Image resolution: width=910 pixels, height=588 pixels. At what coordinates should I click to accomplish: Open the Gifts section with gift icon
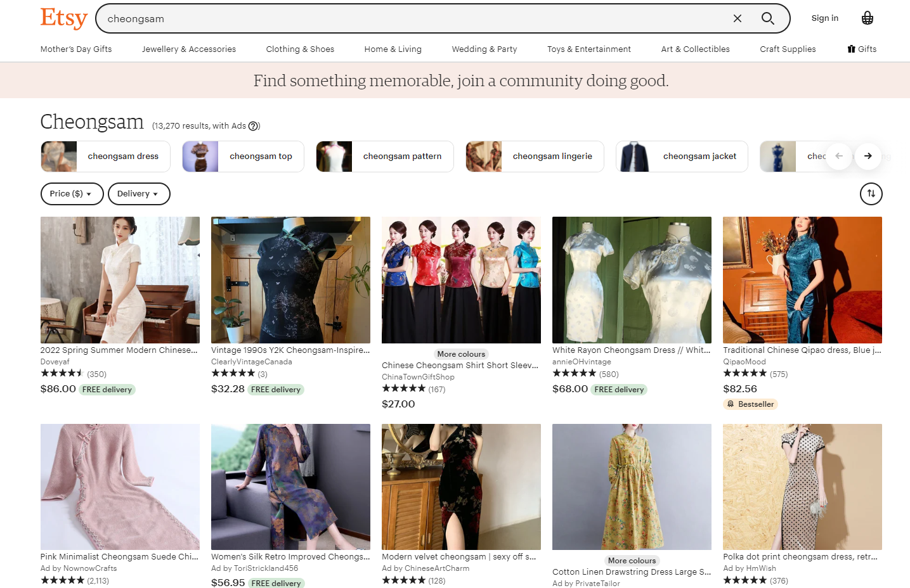(x=862, y=49)
